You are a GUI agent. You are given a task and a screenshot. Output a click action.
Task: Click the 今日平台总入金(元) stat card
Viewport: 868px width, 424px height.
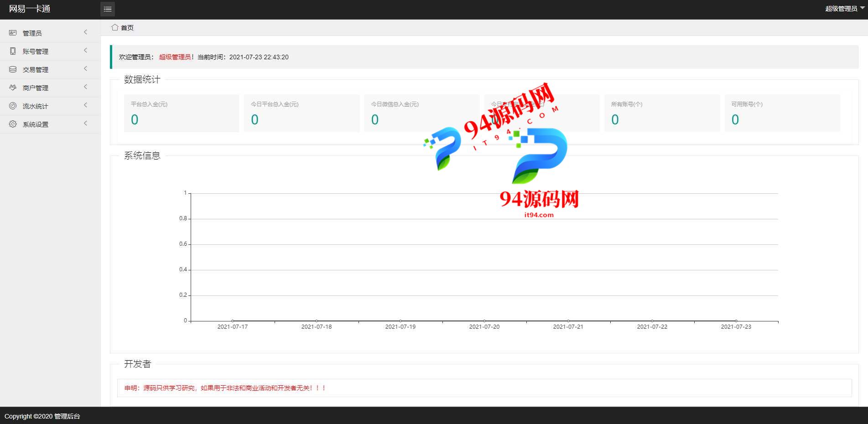(301, 113)
